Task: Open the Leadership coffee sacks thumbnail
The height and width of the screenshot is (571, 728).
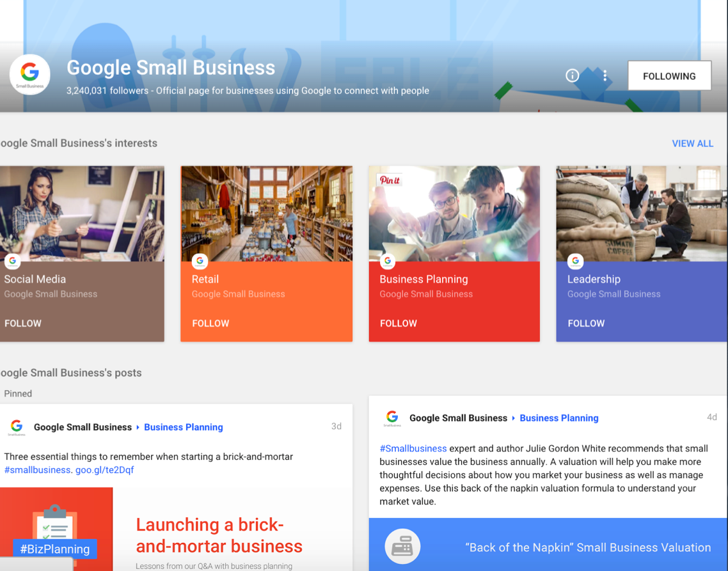Action: (642, 214)
